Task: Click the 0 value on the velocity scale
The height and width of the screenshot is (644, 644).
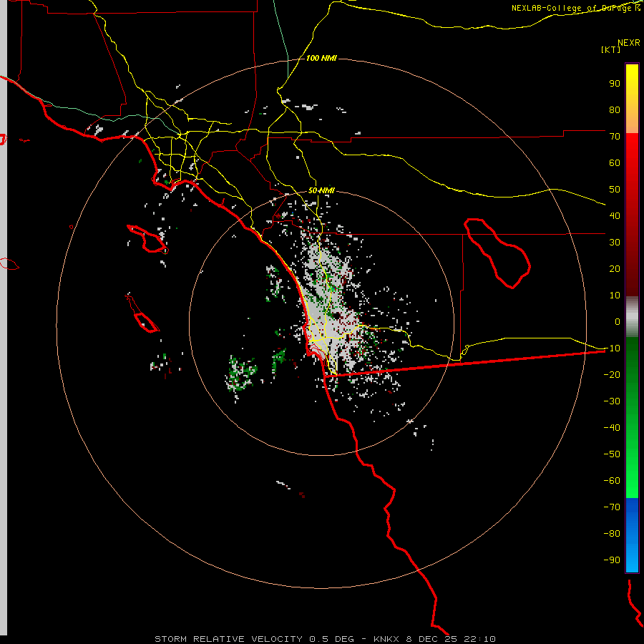Action: (618, 321)
